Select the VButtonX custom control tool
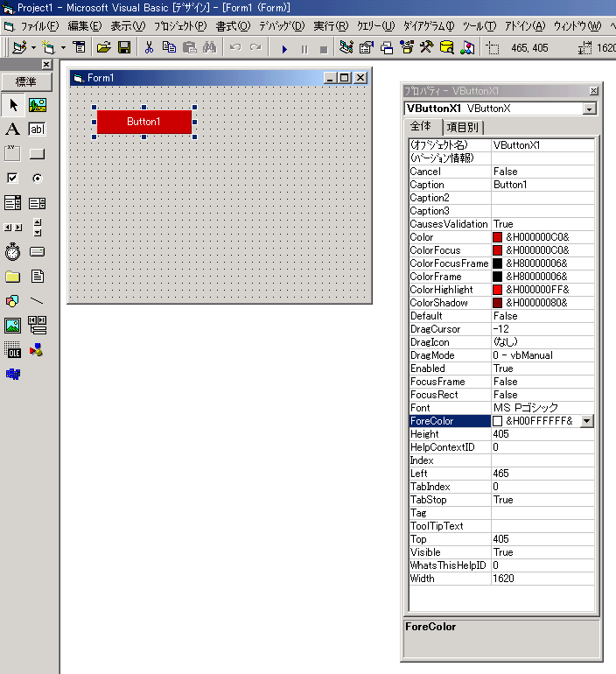Image resolution: width=616 pixels, height=674 pixels. [13, 374]
